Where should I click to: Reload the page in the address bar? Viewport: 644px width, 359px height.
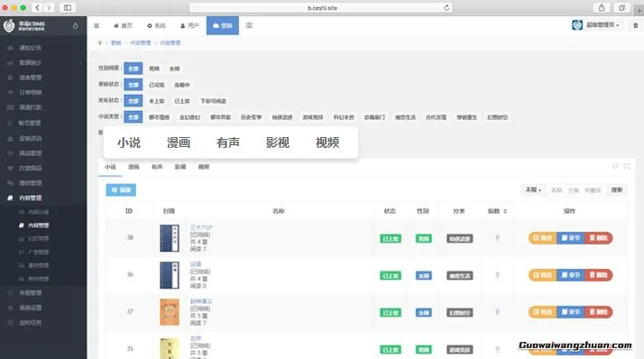click(x=446, y=8)
